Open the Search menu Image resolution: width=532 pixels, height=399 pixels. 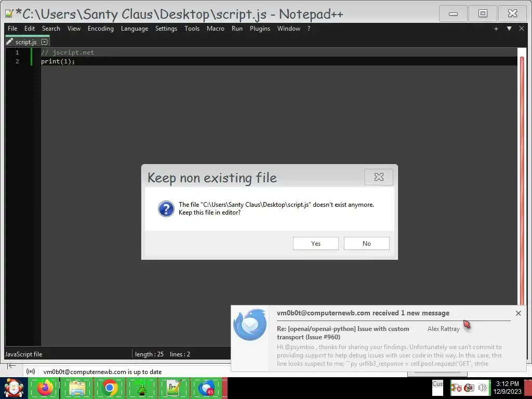pos(51,29)
